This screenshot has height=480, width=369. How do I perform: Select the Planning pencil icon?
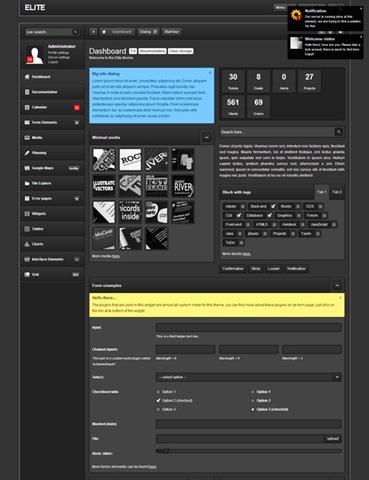[27, 153]
